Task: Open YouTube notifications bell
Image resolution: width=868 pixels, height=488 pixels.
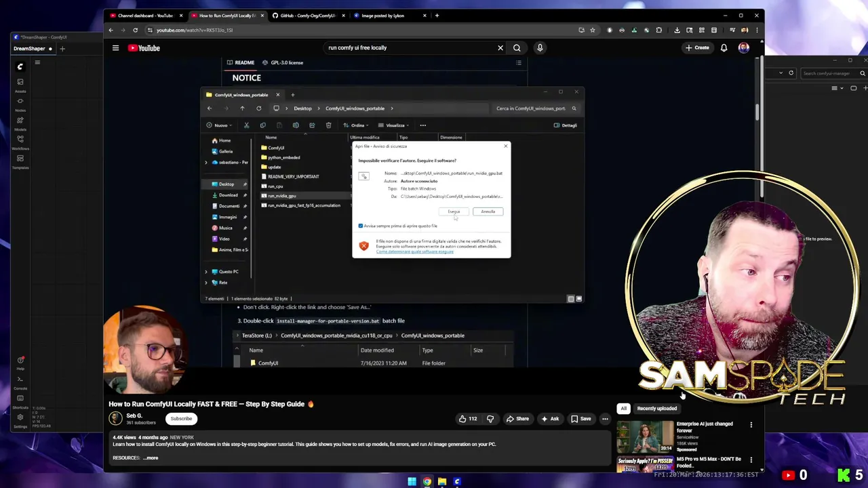Action: [x=724, y=48]
